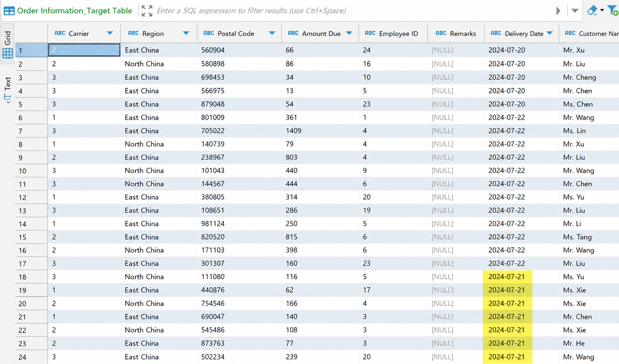
Task: Click Postal Code ABC type icon
Action: point(209,33)
